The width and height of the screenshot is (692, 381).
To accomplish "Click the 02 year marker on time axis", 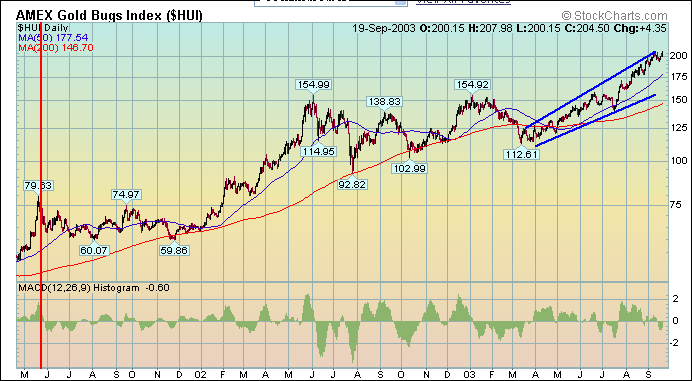I will pyautogui.click(x=201, y=374).
